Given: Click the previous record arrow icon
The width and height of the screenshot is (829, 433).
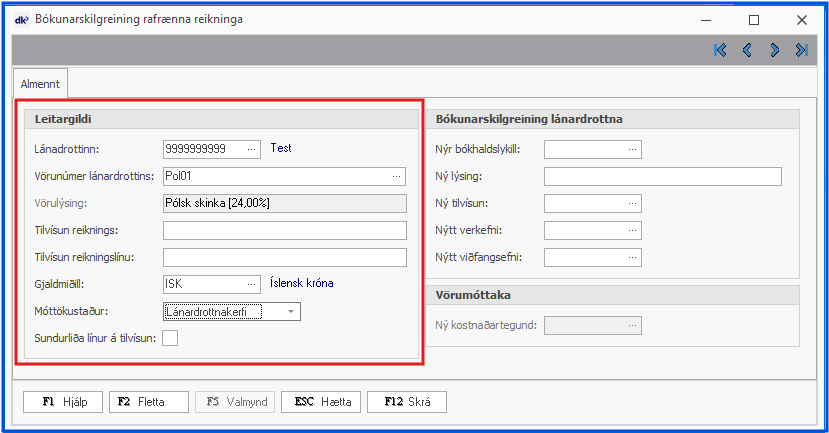Looking at the screenshot, I should (747, 50).
